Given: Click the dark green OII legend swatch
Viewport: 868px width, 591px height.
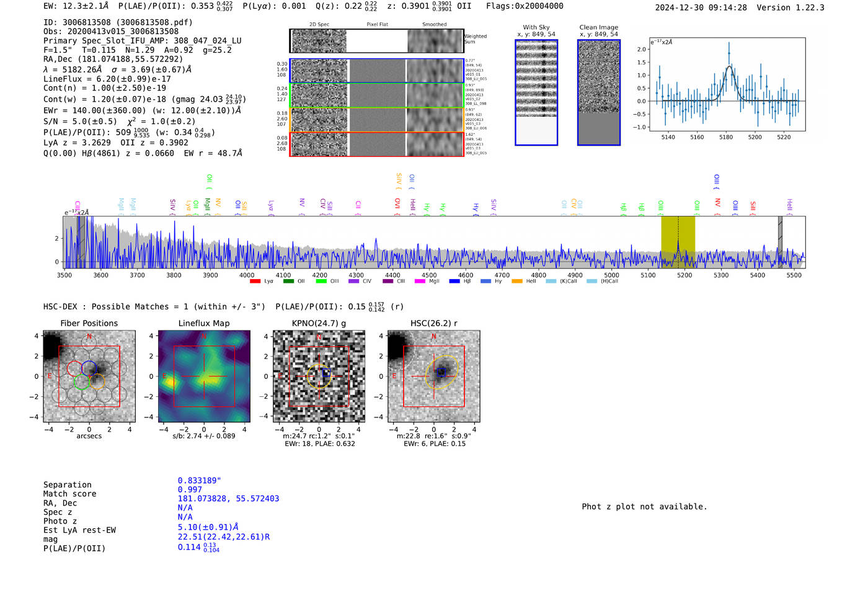Looking at the screenshot, I should click(x=288, y=282).
